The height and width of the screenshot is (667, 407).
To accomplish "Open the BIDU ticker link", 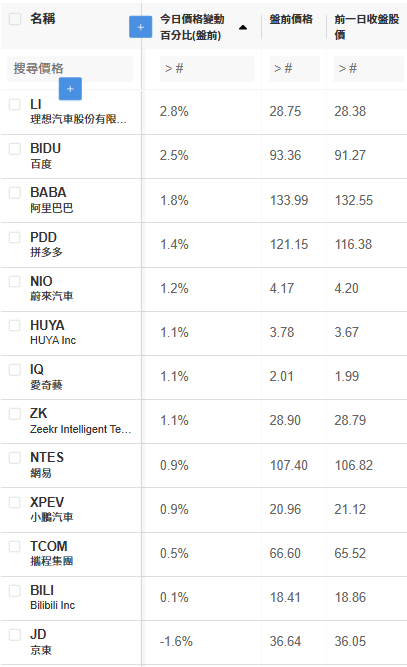I will (x=46, y=148).
